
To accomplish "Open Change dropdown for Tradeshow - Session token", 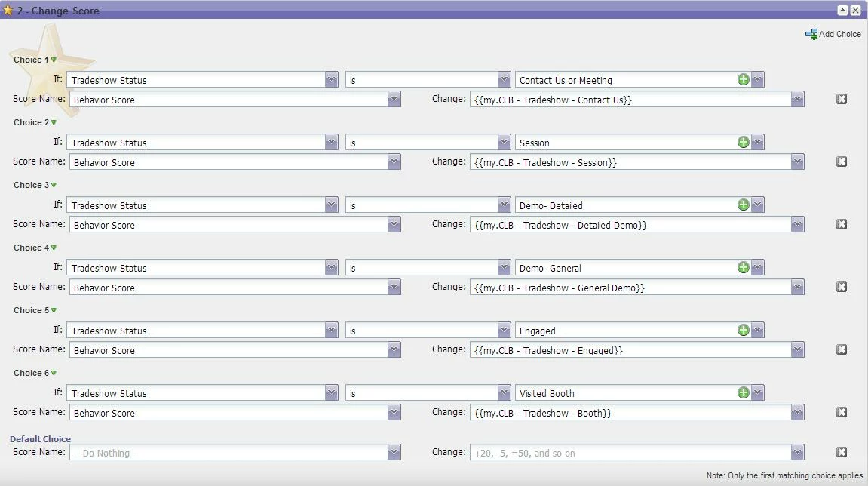I will (x=797, y=162).
